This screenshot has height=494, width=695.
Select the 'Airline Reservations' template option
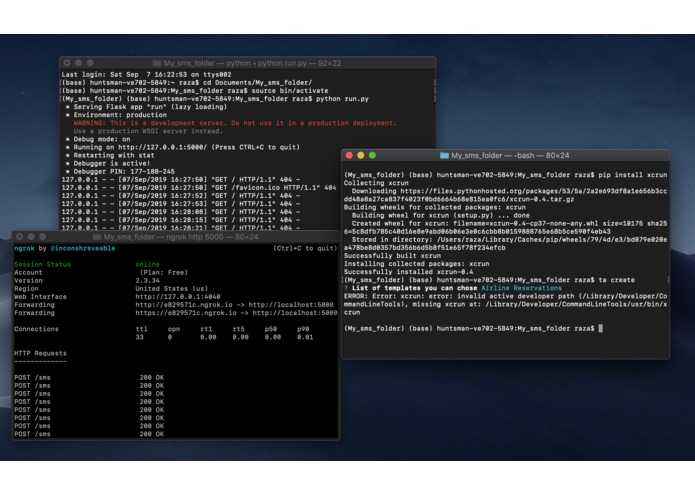pyautogui.click(x=521, y=288)
